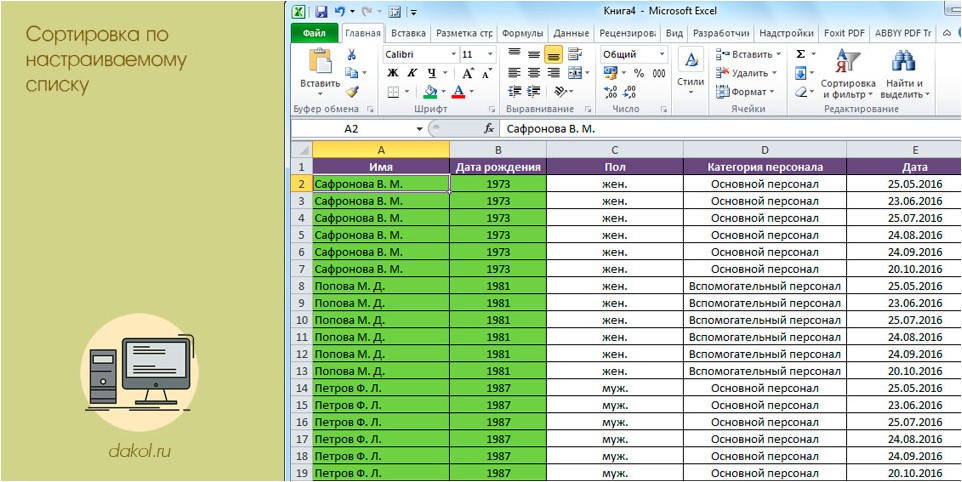Increase font size with large A
Viewport: 962px width, 482px height.
[468, 73]
